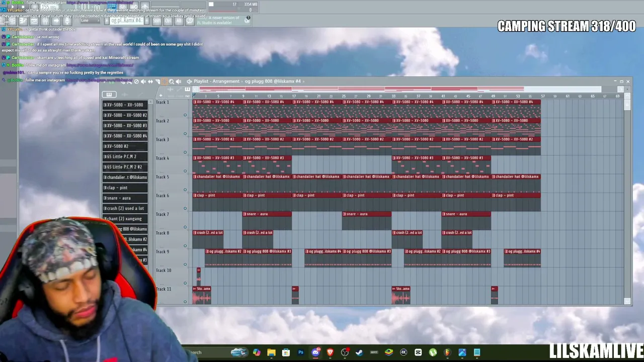Open clip menu of chandalier hat at bar 1
The height and width of the screenshot is (362, 644).
195,177
